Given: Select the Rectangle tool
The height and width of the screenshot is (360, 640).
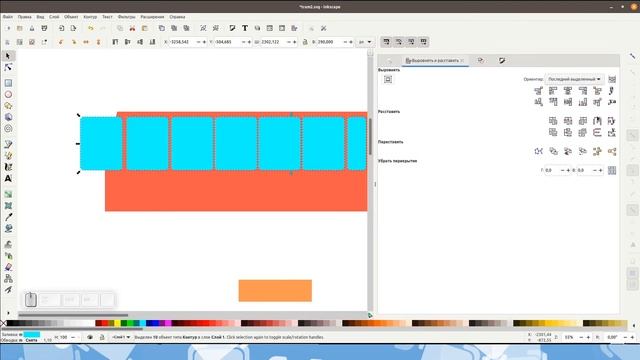Looking at the screenshot, I should pyautogui.click(x=8, y=83).
